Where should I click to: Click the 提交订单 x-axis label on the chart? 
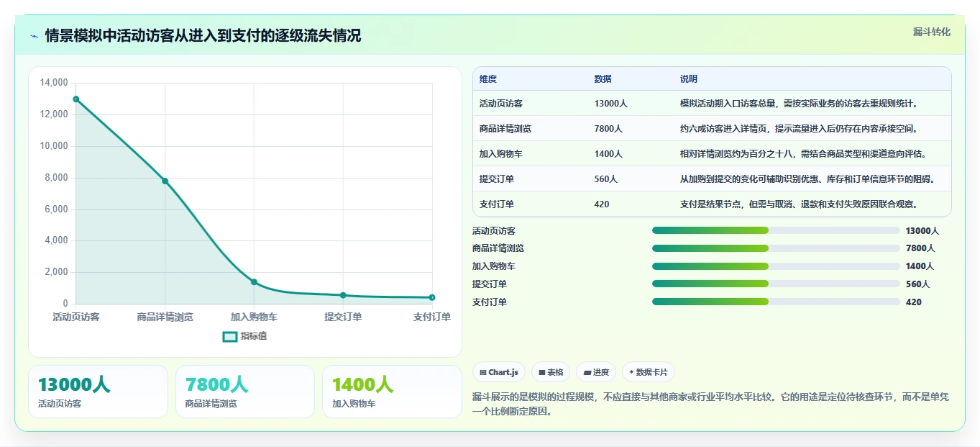343,317
